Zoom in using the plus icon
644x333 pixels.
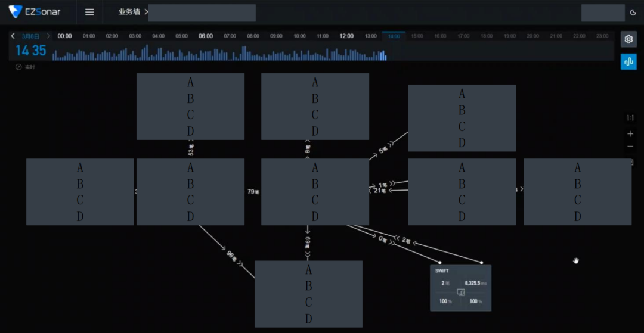(x=630, y=134)
